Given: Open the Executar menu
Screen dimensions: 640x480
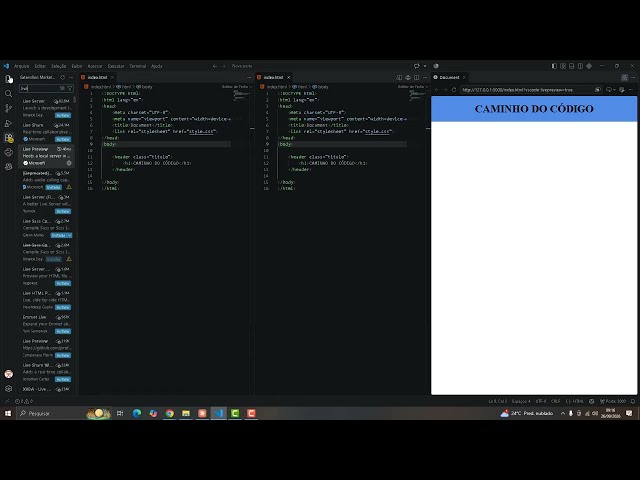Looking at the screenshot, I should tap(116, 66).
